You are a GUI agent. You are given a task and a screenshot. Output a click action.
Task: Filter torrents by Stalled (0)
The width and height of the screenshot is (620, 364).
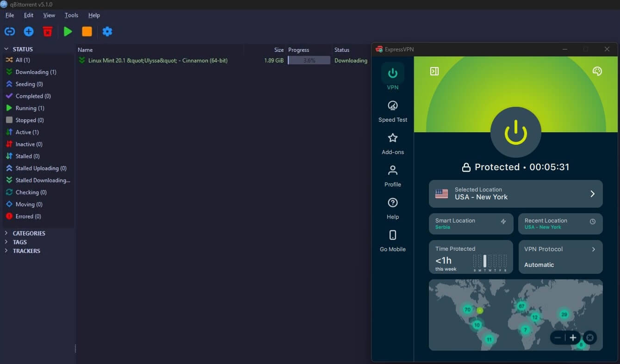pos(37,156)
